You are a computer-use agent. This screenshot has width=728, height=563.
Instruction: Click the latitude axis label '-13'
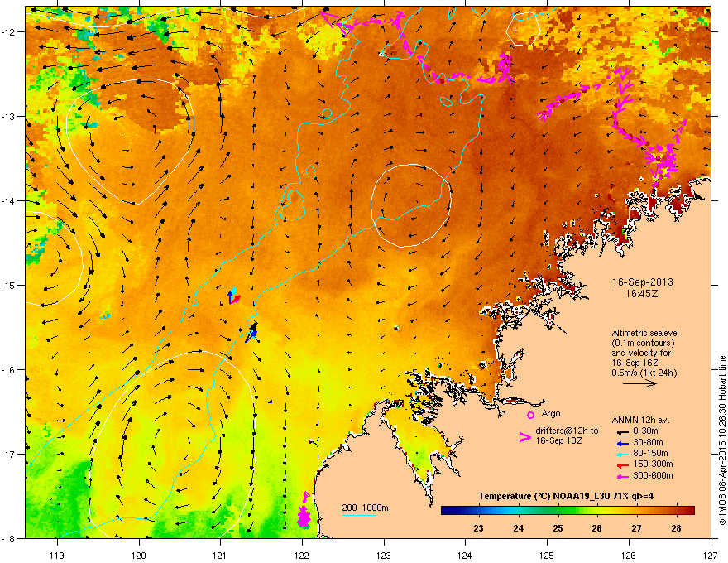[x=8, y=116]
